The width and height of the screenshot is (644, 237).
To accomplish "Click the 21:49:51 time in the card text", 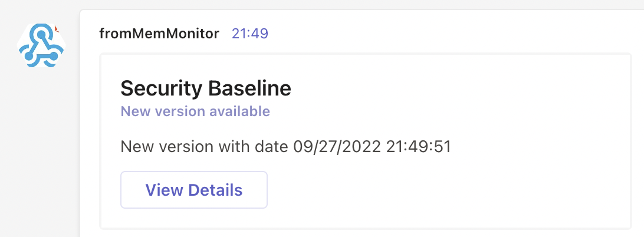I will pos(418,147).
